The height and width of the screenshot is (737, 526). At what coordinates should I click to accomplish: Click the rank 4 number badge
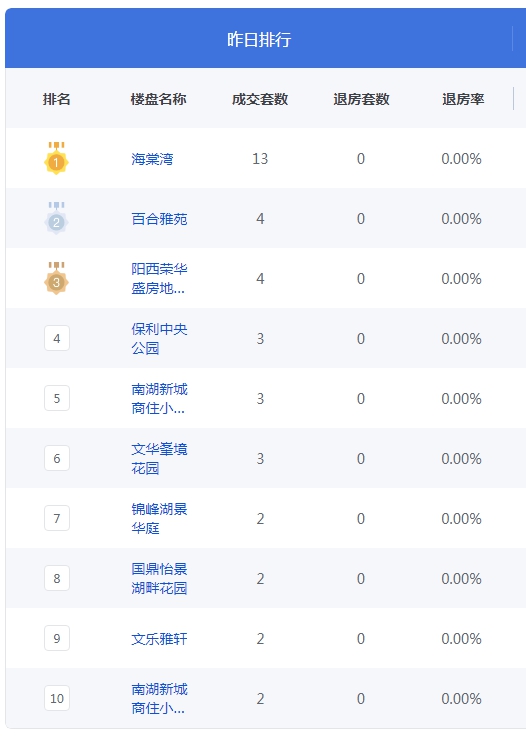[x=57, y=338]
